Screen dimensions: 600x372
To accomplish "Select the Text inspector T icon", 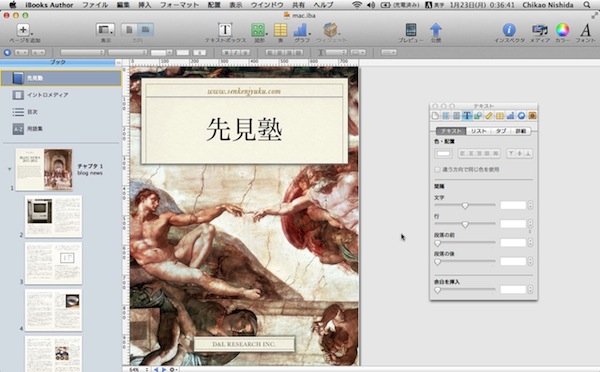I will click(x=467, y=116).
